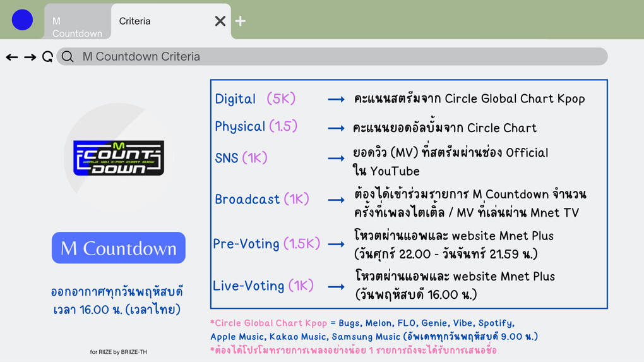The width and height of the screenshot is (644, 362).
Task: Click the M Countdown logo image
Action: tap(119, 158)
